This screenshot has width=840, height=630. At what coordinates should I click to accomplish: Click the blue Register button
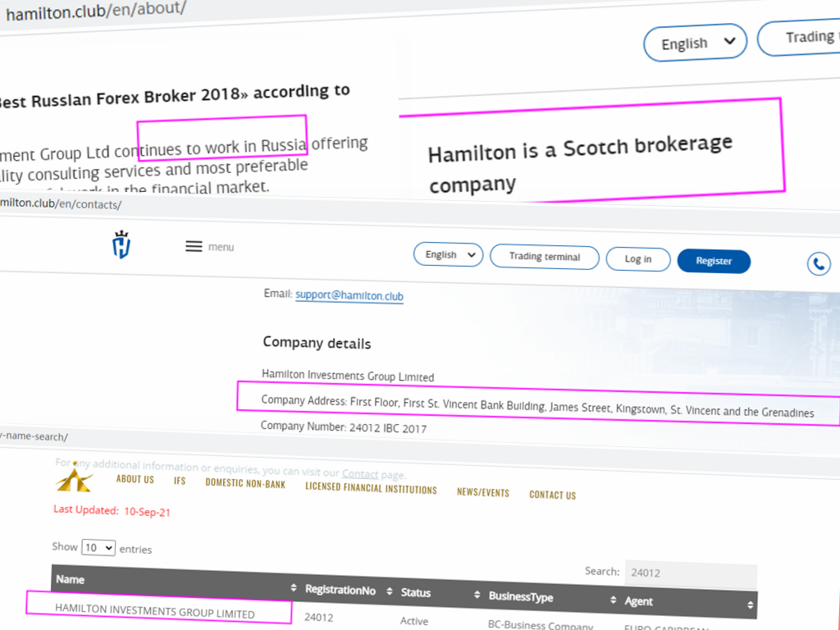click(714, 261)
